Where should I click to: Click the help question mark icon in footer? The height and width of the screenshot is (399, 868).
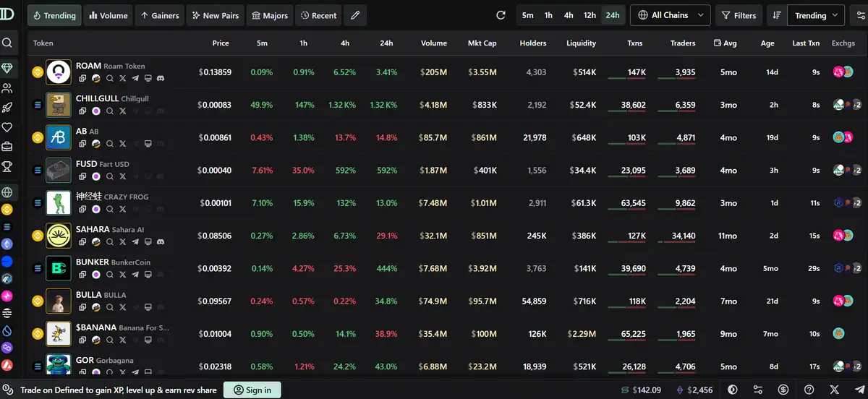[809, 390]
